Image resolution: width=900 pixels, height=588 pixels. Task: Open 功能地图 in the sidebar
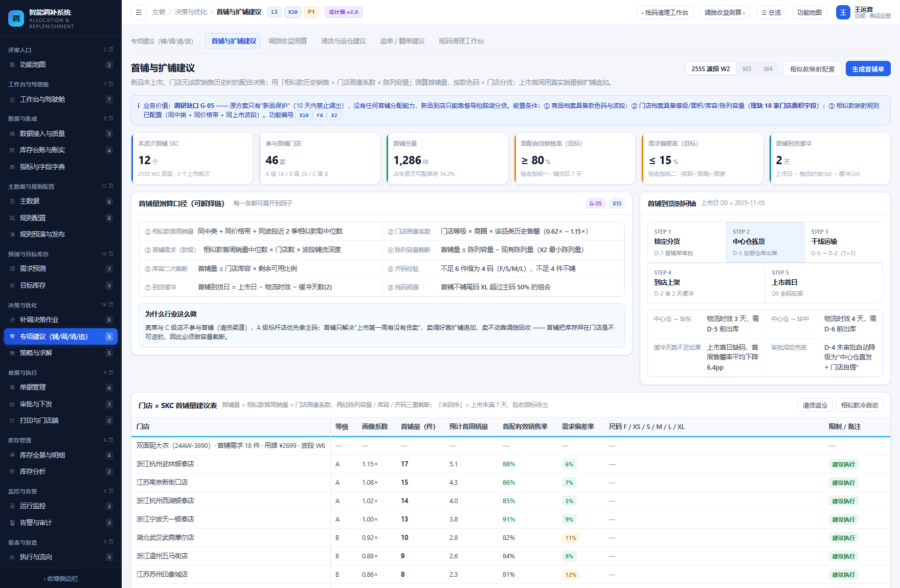[61, 65]
